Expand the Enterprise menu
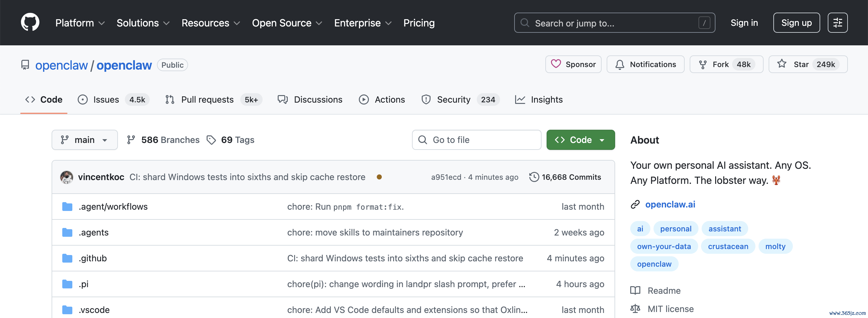This screenshot has width=868, height=318. pyautogui.click(x=363, y=23)
